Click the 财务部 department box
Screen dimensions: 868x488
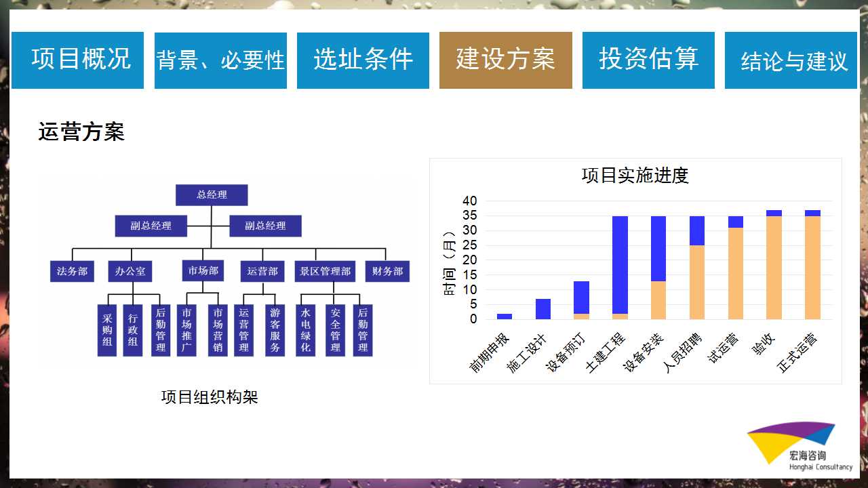coord(387,271)
